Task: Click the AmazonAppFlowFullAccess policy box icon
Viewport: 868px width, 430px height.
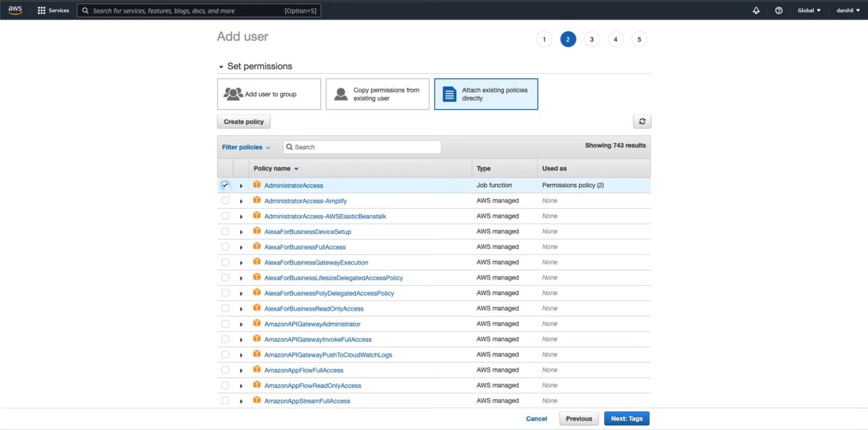Action: (257, 370)
